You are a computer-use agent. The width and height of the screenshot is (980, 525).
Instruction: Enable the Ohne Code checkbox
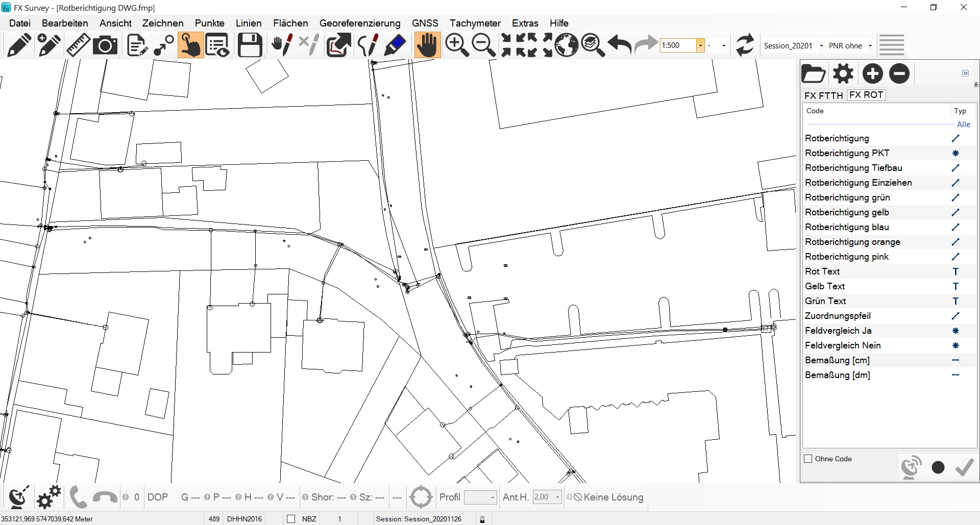808,459
